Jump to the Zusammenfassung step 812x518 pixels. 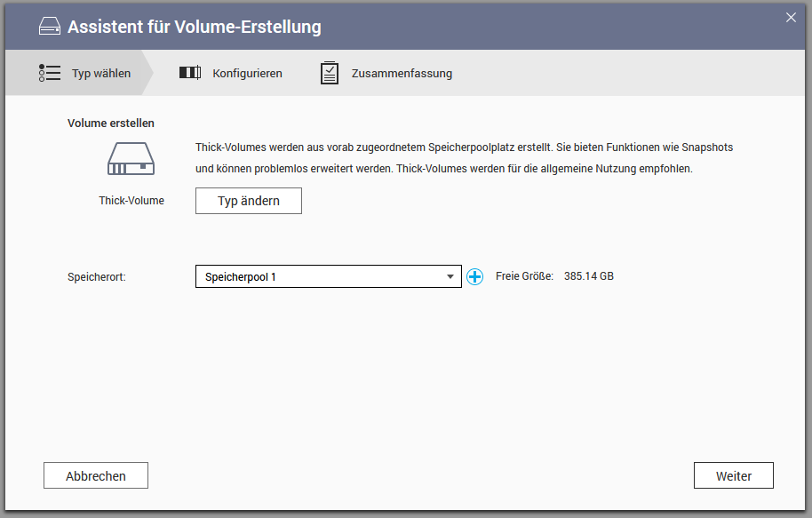(x=402, y=74)
